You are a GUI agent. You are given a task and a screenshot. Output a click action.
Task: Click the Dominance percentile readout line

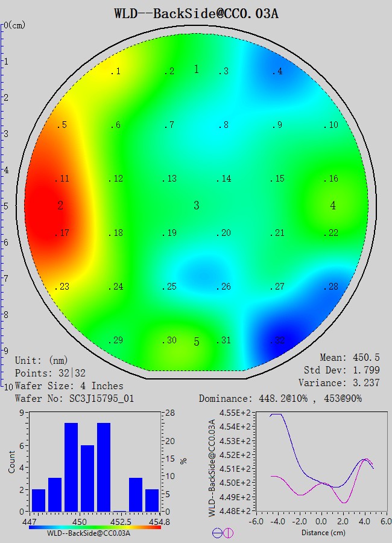[x=280, y=399]
